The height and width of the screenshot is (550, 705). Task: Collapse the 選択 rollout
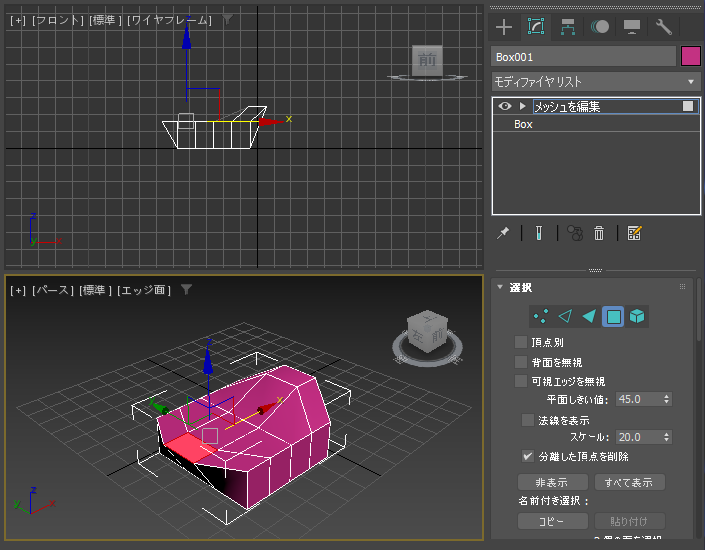coord(500,287)
